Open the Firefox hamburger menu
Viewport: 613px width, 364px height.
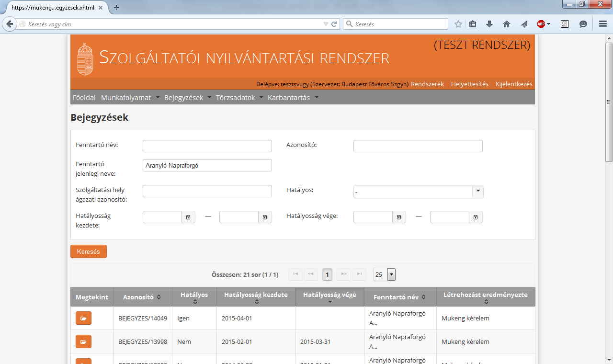click(x=603, y=24)
